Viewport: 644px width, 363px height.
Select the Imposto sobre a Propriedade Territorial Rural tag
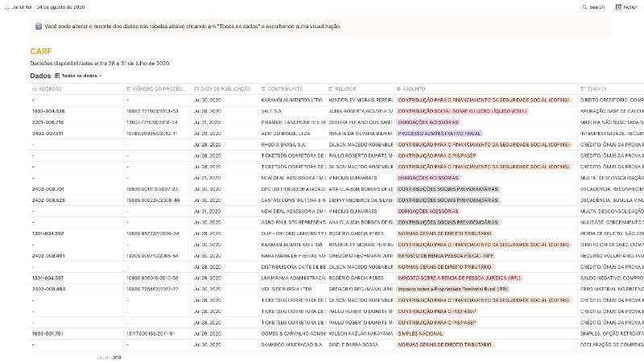click(x=452, y=289)
